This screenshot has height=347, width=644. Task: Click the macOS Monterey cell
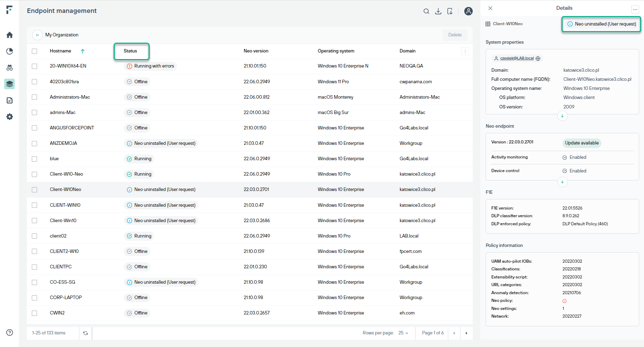[335, 97]
